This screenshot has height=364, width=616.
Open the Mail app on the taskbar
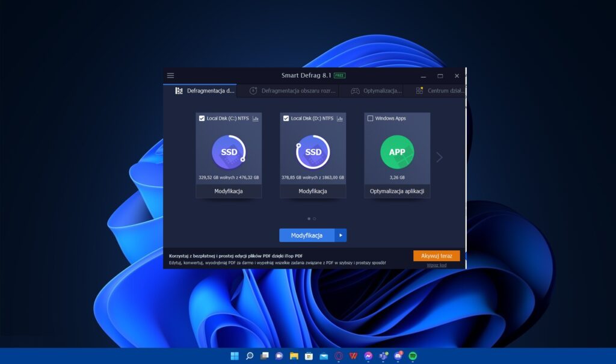click(x=324, y=356)
